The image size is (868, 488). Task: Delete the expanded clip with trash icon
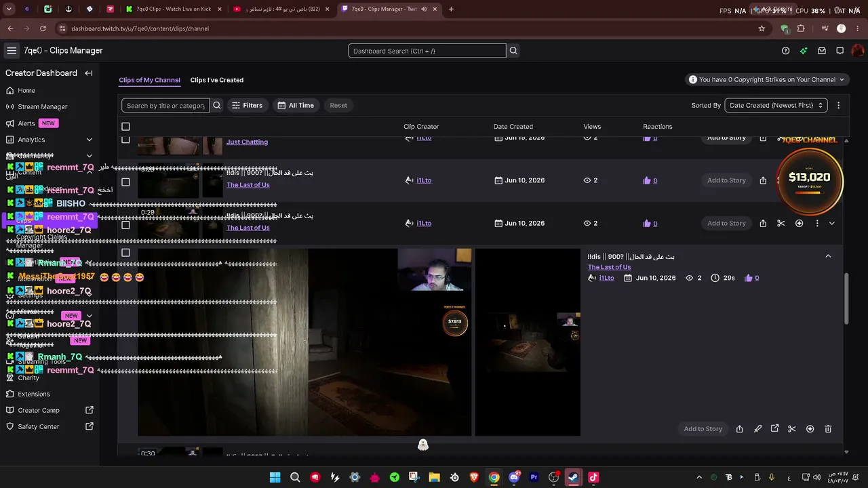[828, 429]
